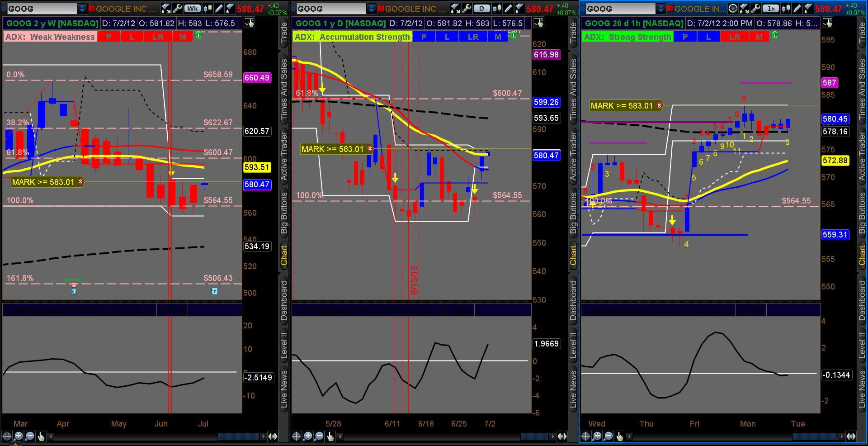Open symbol dropdown arrow on weekly chart
This screenshot has height=446, width=868.
pyautogui.click(x=82, y=8)
